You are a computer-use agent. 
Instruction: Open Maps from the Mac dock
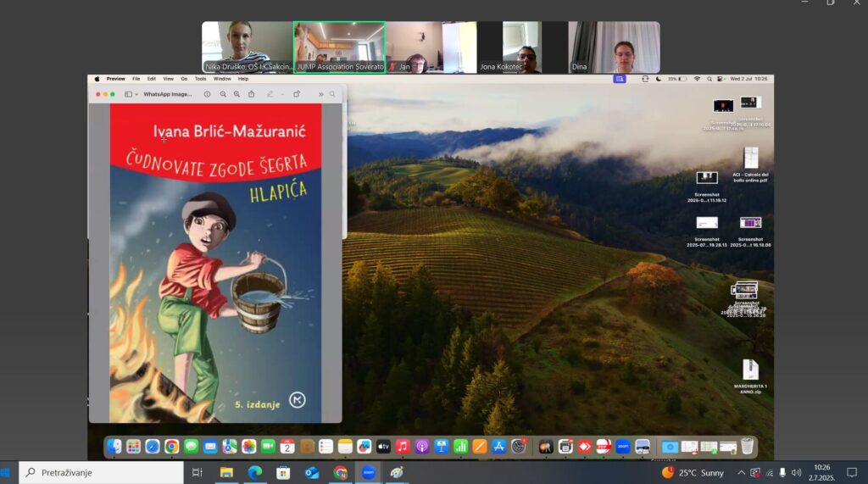coord(230,447)
